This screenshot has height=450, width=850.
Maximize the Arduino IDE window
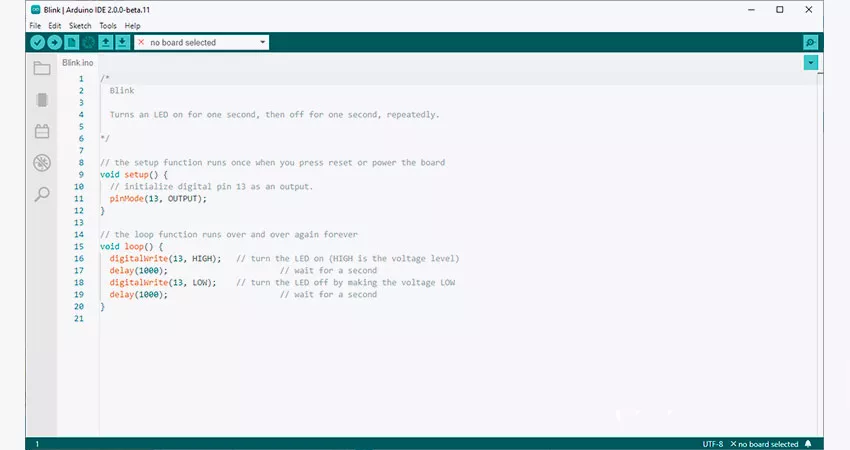click(780, 10)
